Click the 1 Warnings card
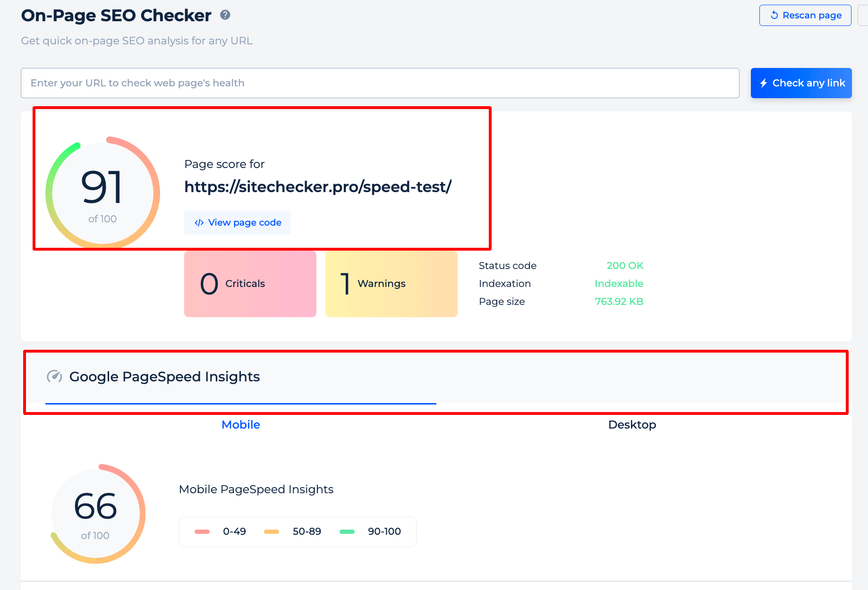Image resolution: width=868 pixels, height=590 pixels. click(x=391, y=284)
